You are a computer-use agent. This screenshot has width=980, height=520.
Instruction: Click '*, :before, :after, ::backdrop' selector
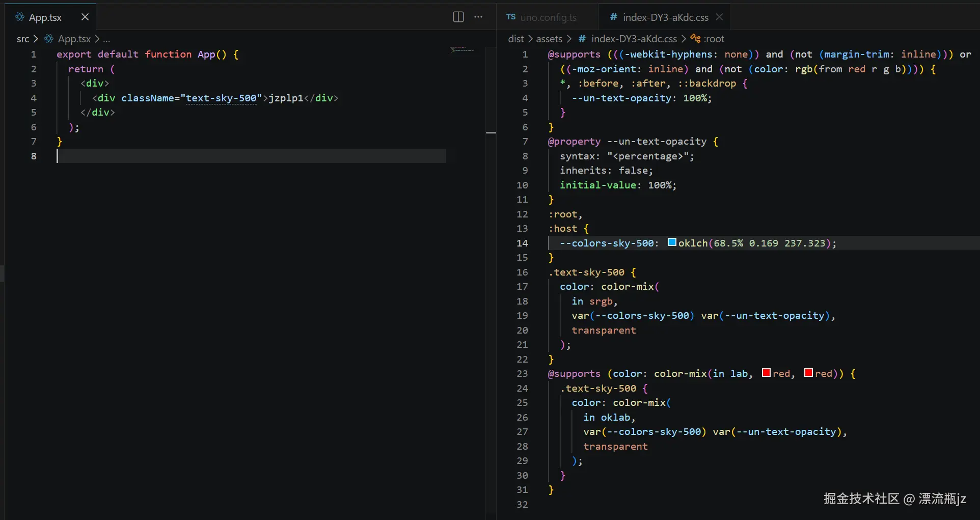[x=648, y=83]
